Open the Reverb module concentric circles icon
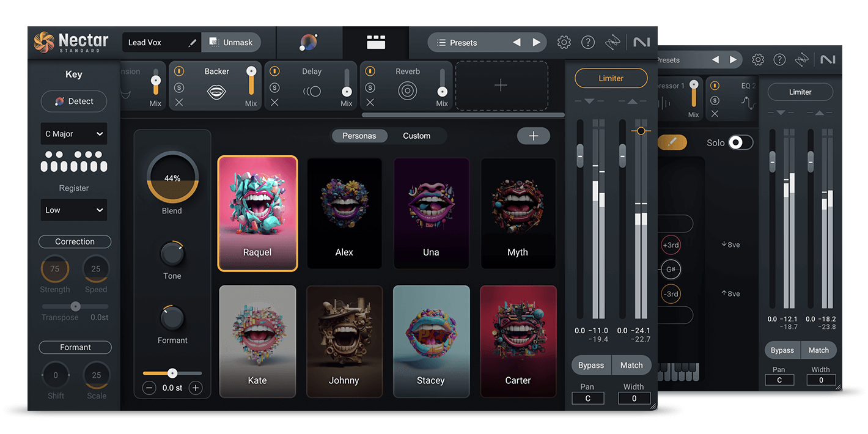The image size is (868, 434). (x=408, y=92)
